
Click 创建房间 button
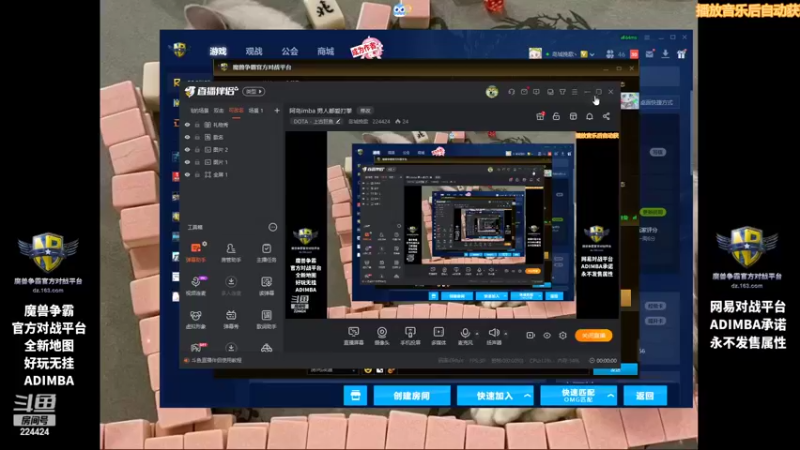tap(412, 395)
